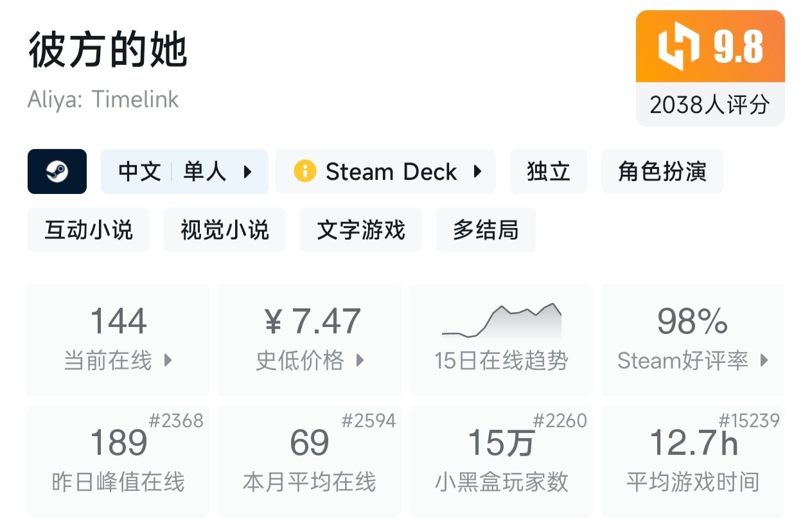This screenshot has width=812, height=523.
Task: Open the 平均游戏时间 stat card
Action: click(693, 461)
